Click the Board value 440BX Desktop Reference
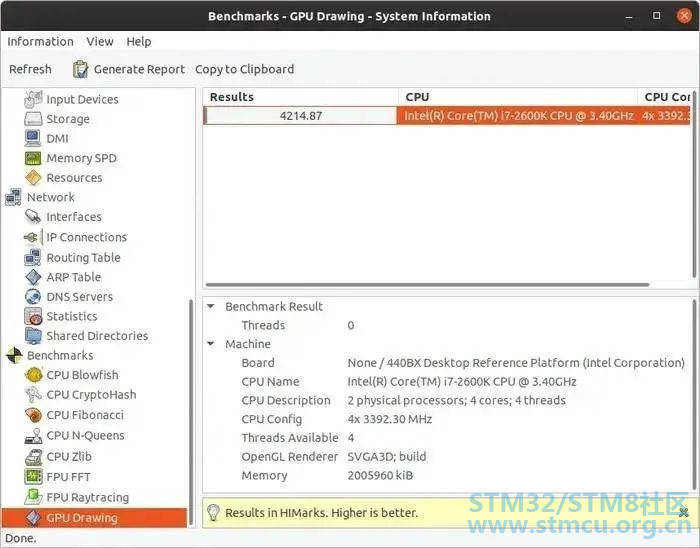This screenshot has height=548, width=700. 516,363
